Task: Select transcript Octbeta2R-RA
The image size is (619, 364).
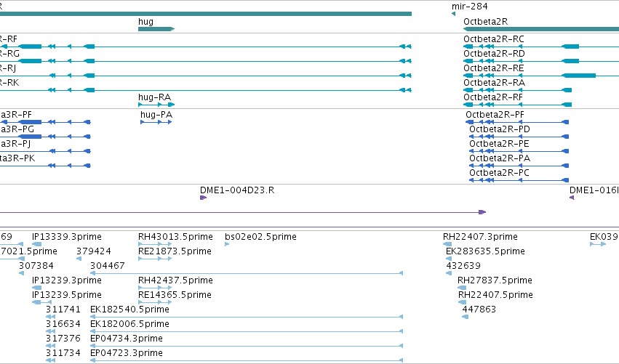Action: pos(494,82)
